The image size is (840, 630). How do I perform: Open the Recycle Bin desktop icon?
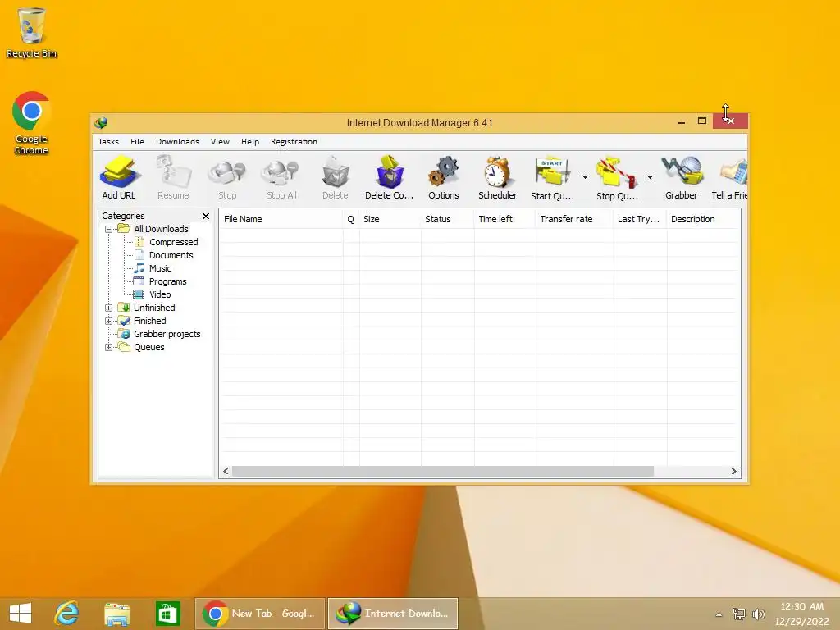point(31,32)
